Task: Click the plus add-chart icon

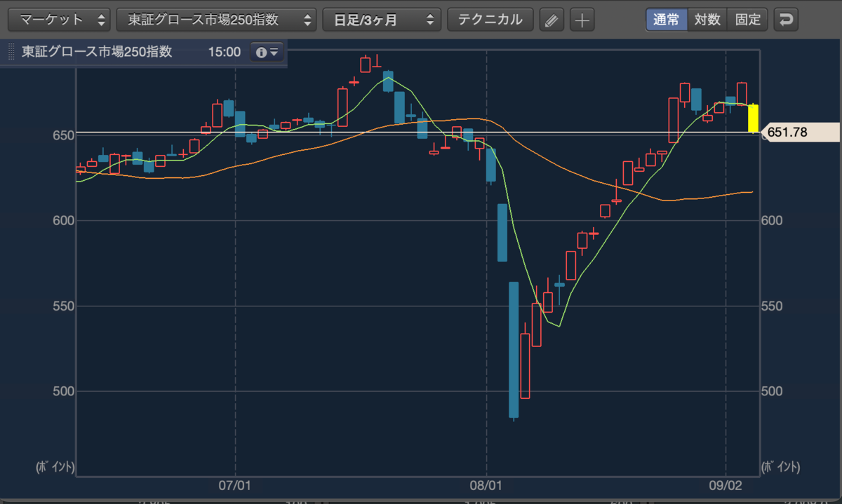Action: pos(582,20)
